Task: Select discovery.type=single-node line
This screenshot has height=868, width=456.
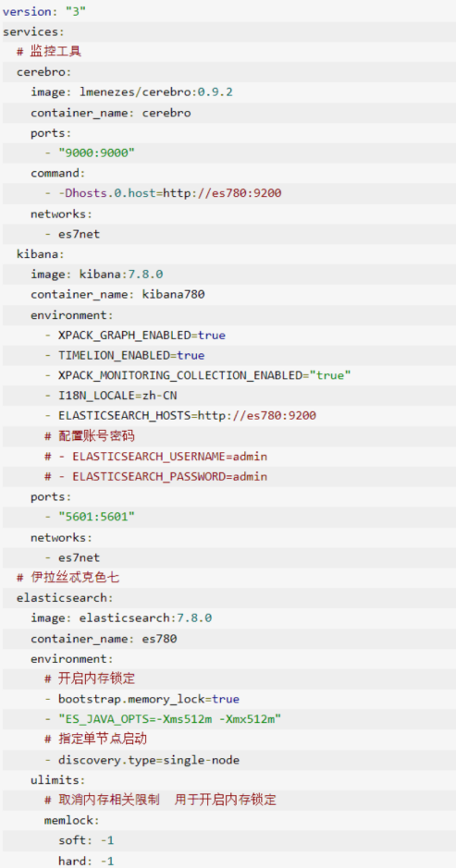Action: click(142, 760)
